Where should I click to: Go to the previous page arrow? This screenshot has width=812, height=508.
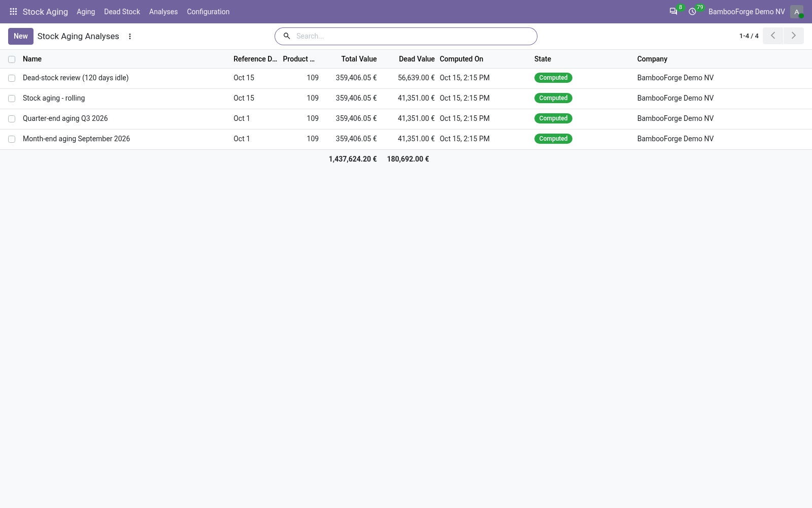tap(773, 36)
